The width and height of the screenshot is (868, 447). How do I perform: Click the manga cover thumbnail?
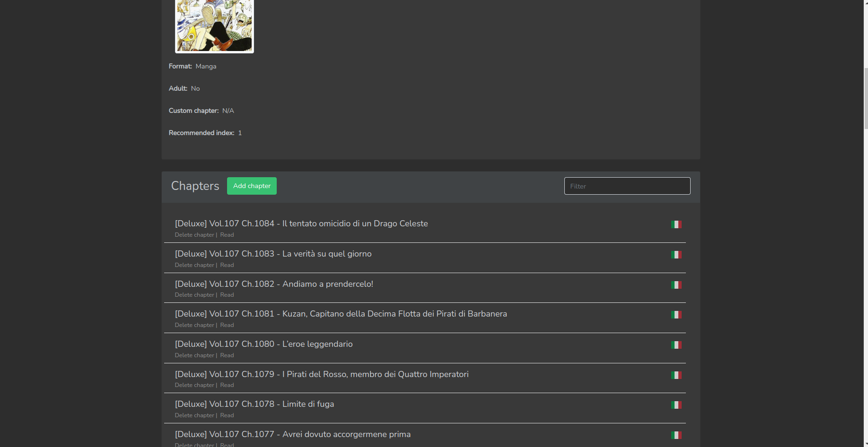(214, 26)
